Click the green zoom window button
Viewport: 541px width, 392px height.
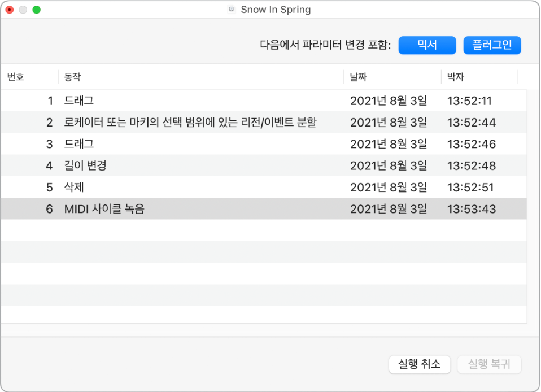coord(37,10)
